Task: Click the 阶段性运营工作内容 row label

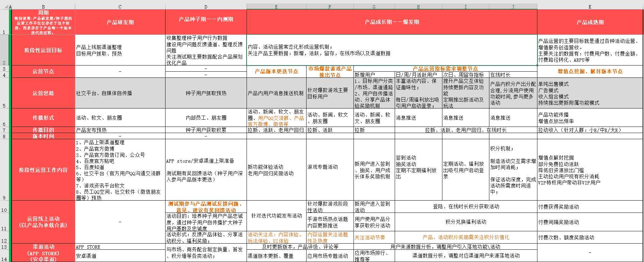Action: pyautogui.click(x=43, y=170)
